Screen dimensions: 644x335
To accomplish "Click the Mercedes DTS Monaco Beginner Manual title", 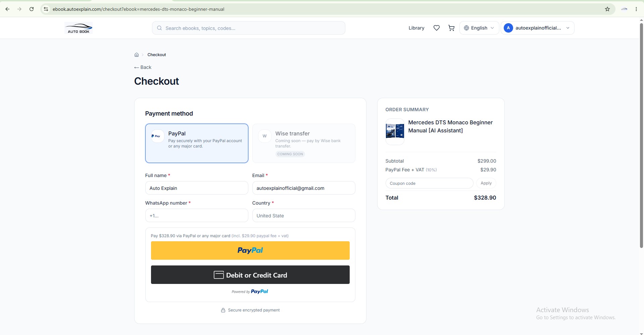I will [450, 126].
